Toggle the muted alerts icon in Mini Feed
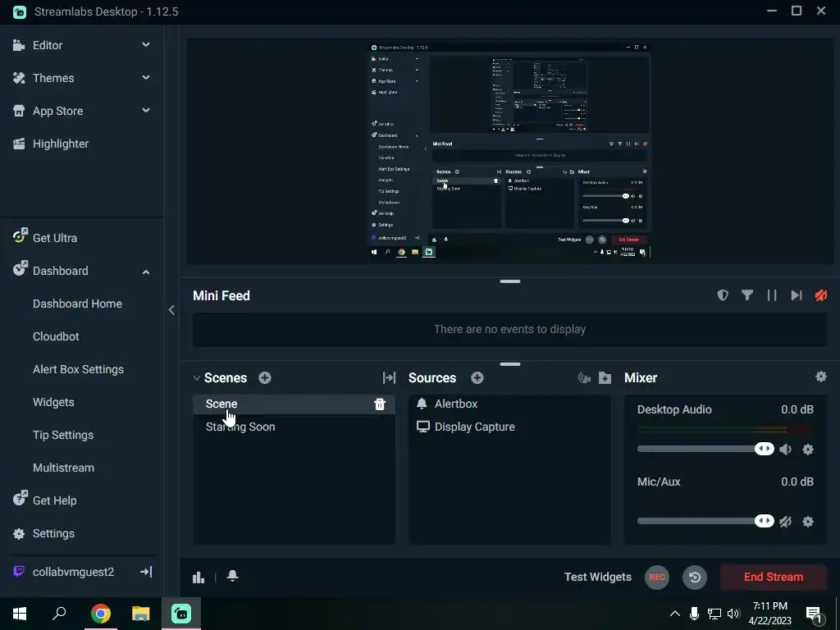The height and width of the screenshot is (630, 840). click(x=820, y=295)
